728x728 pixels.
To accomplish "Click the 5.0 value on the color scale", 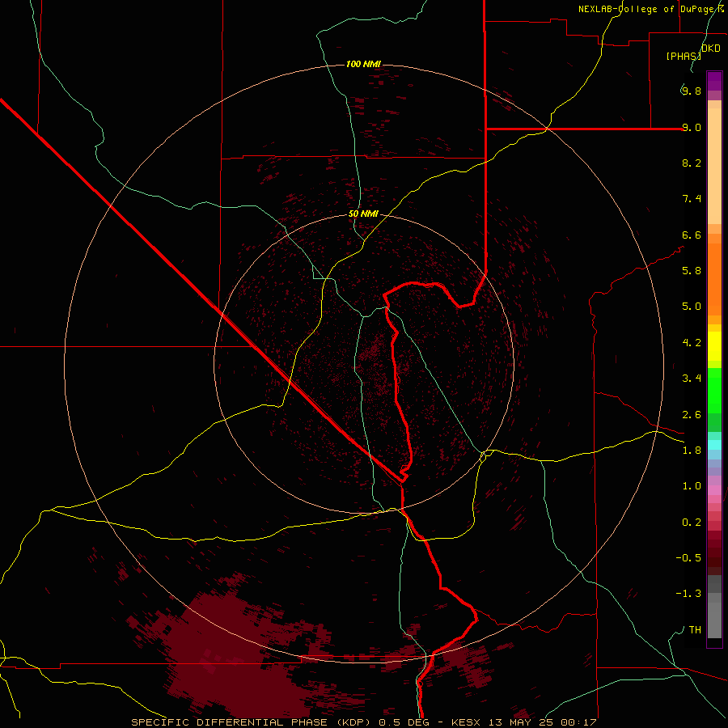I will pos(692,307).
